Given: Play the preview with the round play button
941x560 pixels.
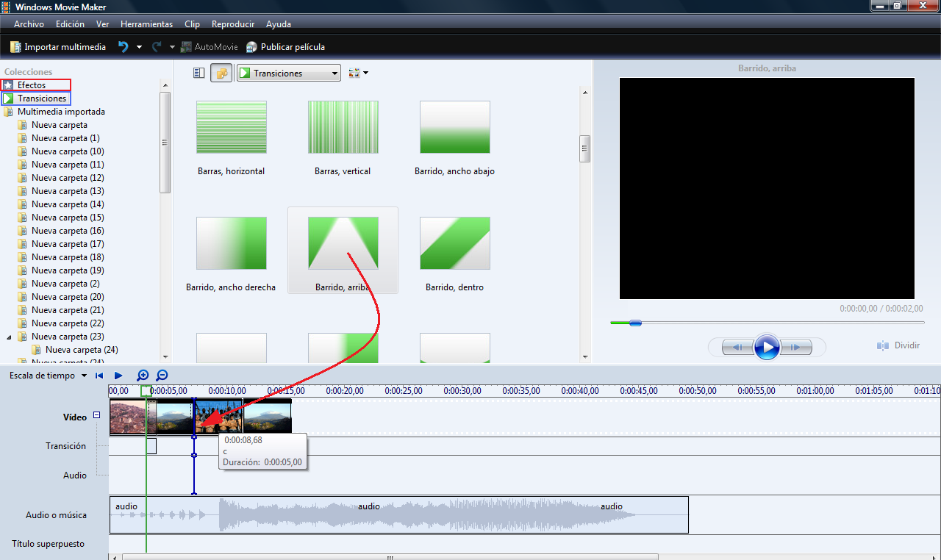Looking at the screenshot, I should [767, 346].
